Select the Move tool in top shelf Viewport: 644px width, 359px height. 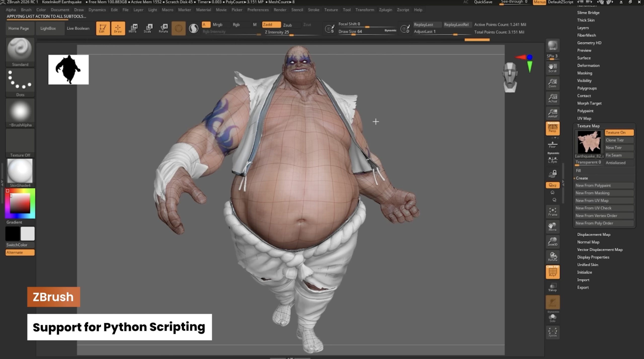[133, 28]
